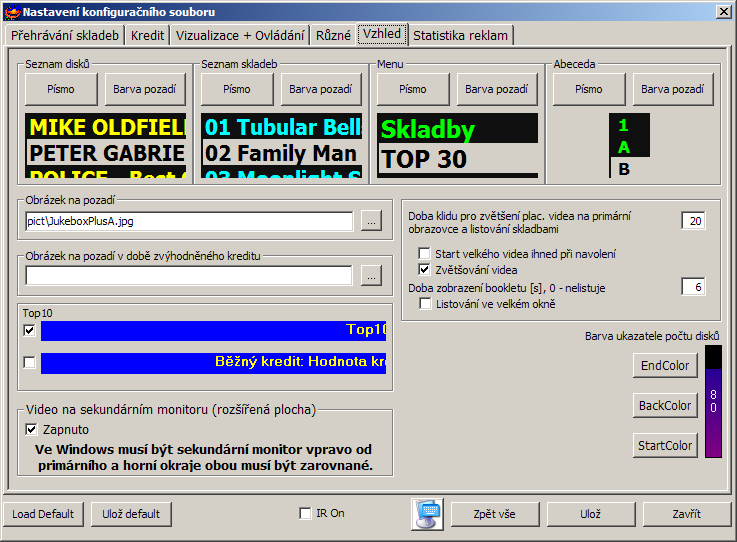This screenshot has height=542, width=737.
Task: Go to Statistika reklam tab
Action: (461, 35)
